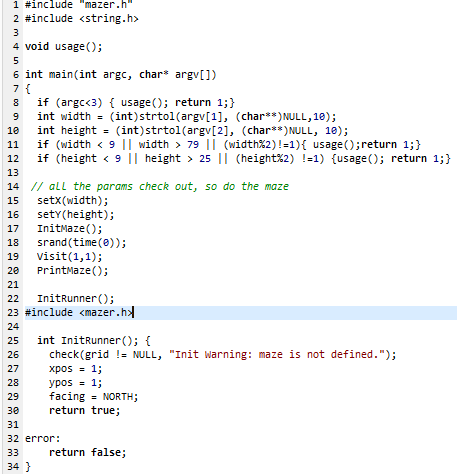The width and height of the screenshot is (457, 474).
Task: Click line number 6 in the gutter
Action: tap(16, 75)
